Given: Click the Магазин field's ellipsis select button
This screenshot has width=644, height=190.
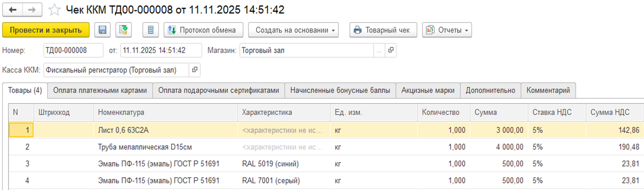Looking at the screenshot, I should (379, 50).
